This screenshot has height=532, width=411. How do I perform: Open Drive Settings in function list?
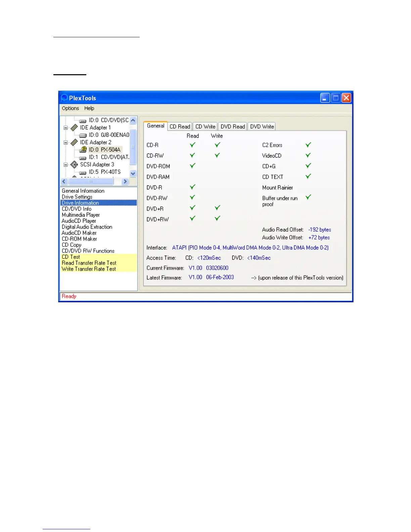click(x=77, y=197)
